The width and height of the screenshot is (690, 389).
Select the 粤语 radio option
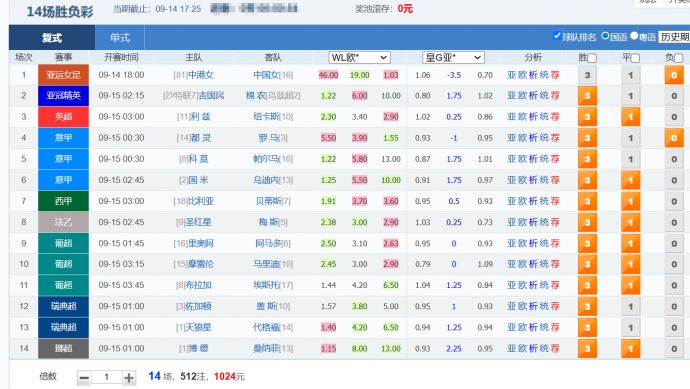click(634, 36)
